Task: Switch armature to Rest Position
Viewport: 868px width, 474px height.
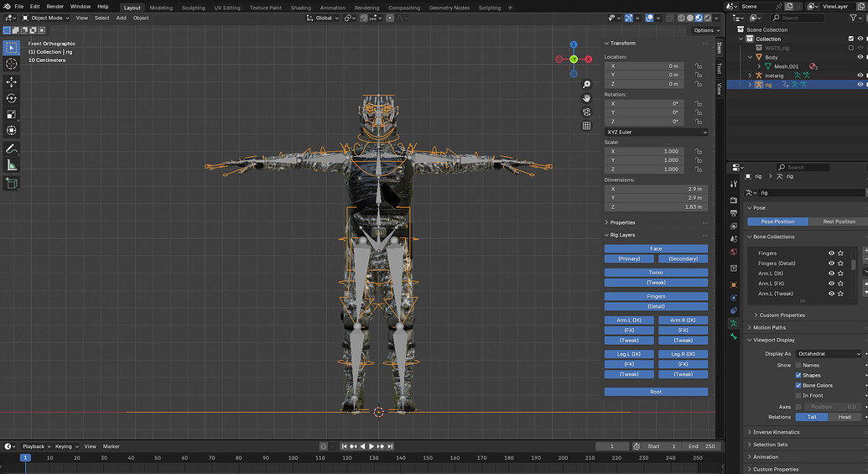Action: (x=838, y=221)
